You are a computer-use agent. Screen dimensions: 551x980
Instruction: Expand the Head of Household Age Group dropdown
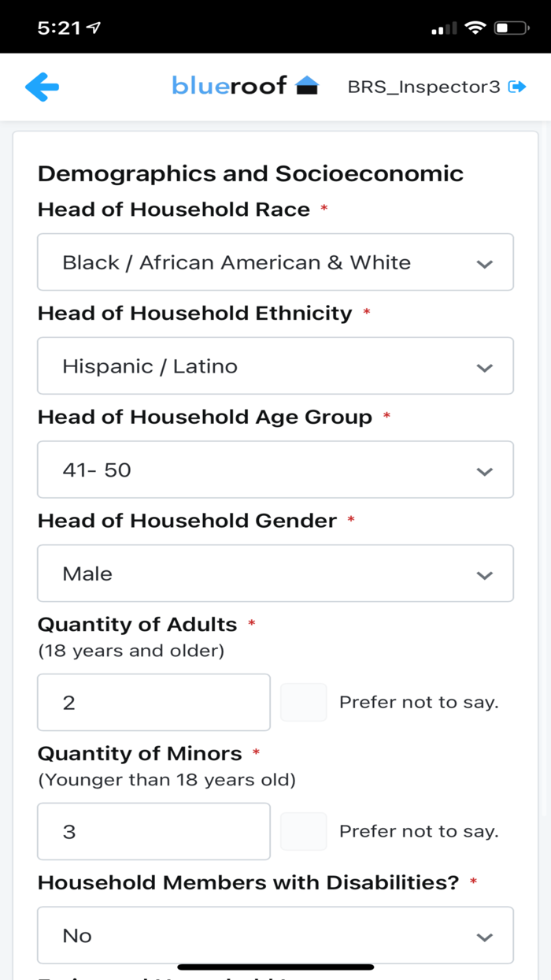coord(275,470)
